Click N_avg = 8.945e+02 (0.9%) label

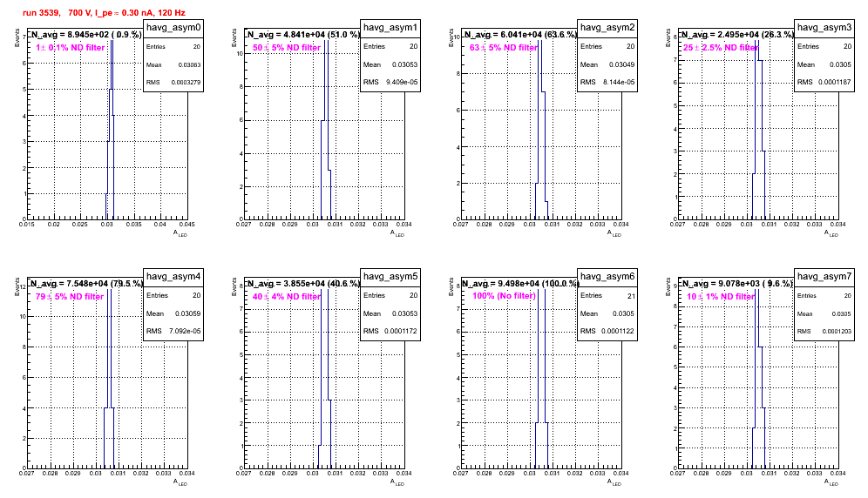coord(86,34)
